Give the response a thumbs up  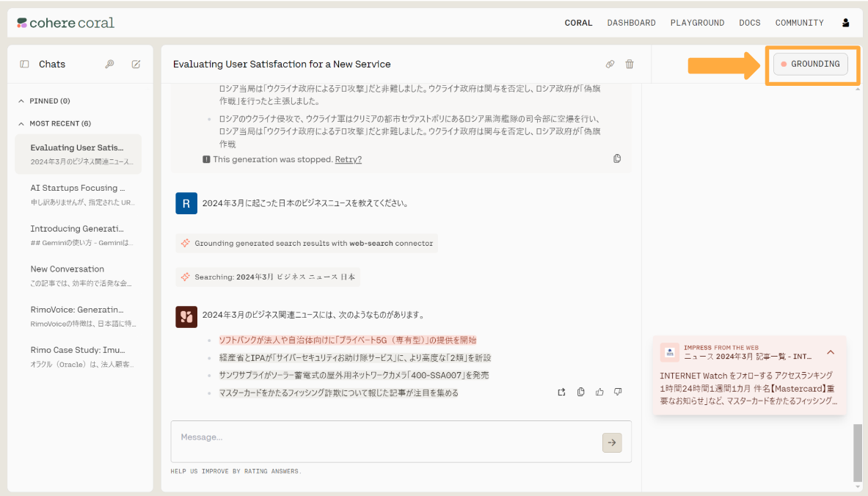point(599,392)
